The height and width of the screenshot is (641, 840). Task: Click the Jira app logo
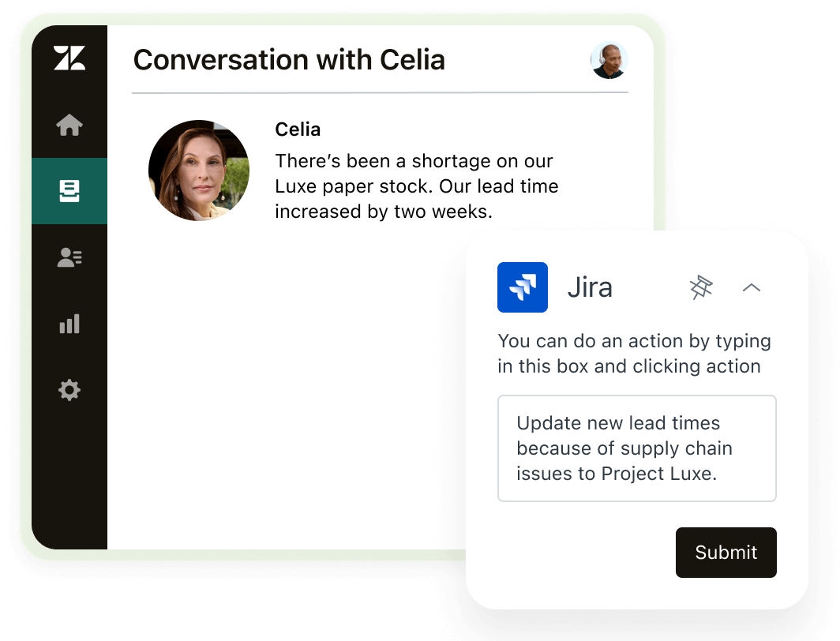(522, 287)
